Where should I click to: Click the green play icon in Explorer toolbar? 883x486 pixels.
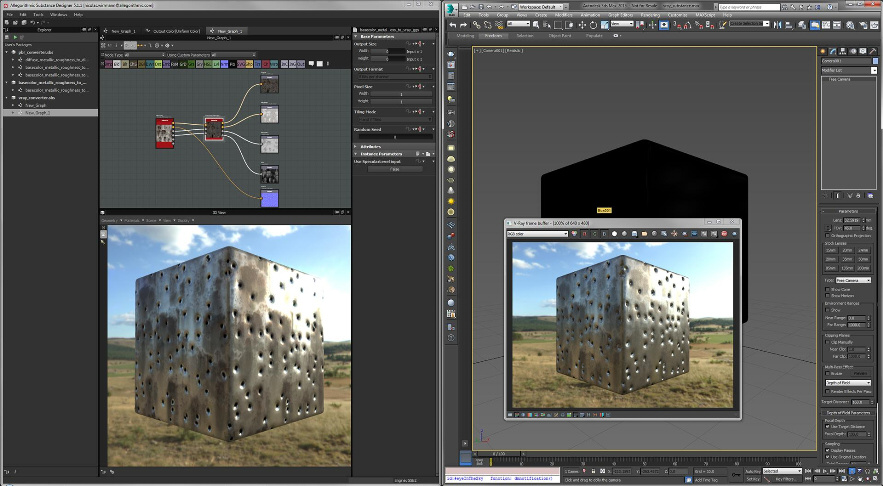15,37
